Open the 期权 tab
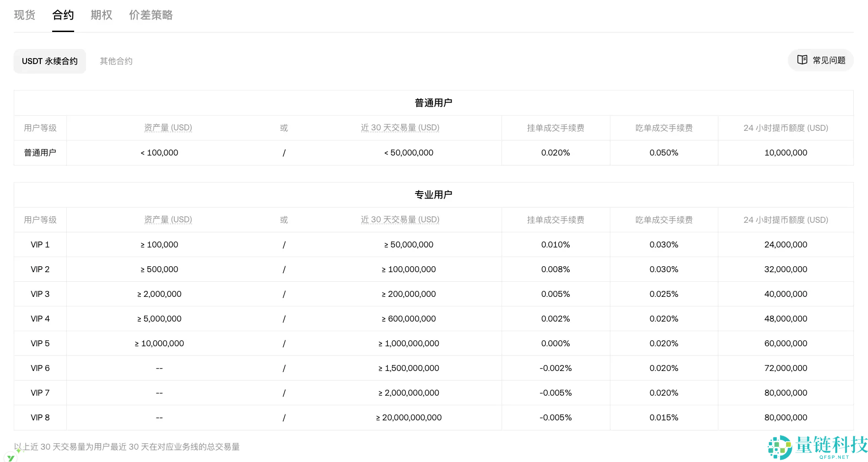Image resolution: width=868 pixels, height=462 pixels. [101, 15]
